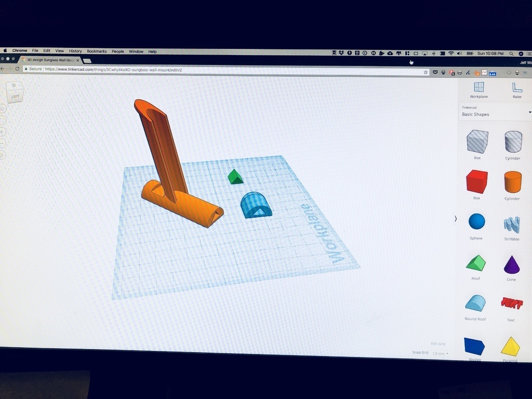
Task: Click the Sun 10:08 PM clock
Action: [490, 54]
